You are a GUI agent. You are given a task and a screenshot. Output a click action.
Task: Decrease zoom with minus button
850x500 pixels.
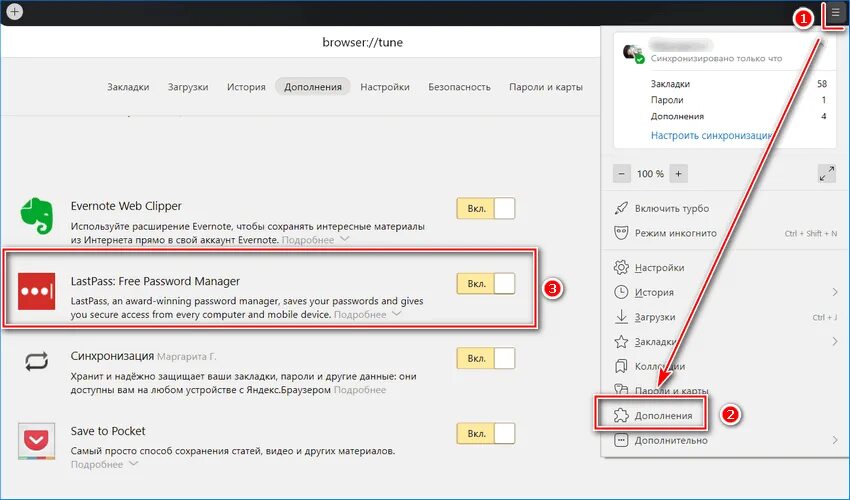[x=622, y=174]
